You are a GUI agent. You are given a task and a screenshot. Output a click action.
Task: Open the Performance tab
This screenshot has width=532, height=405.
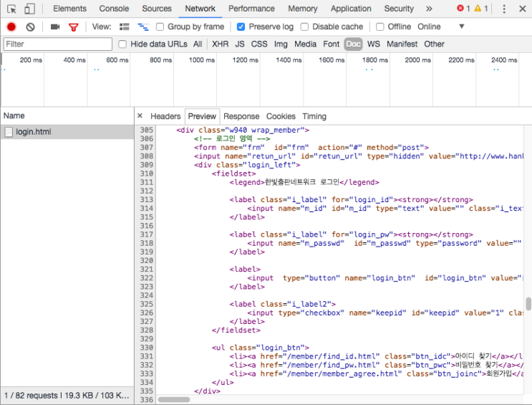[251, 9]
